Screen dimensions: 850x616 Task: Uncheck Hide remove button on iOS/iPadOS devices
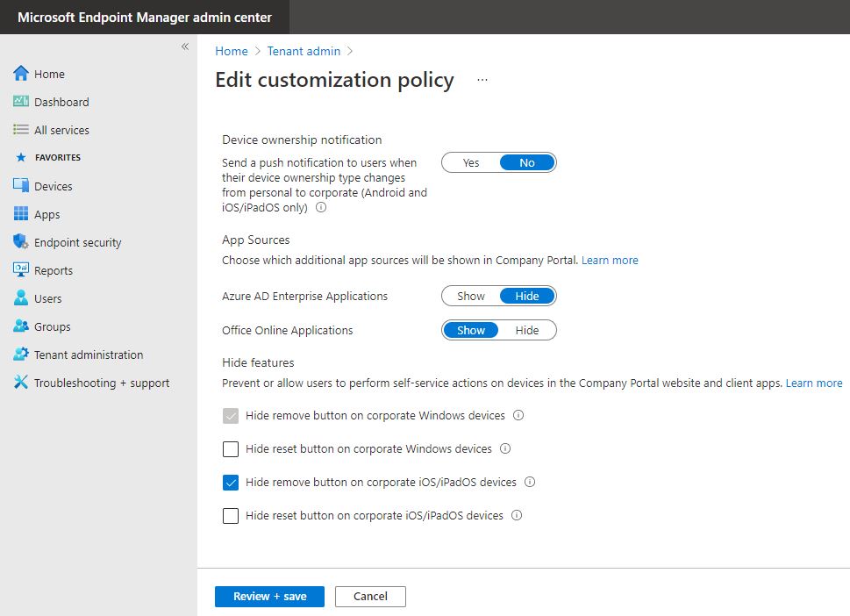point(231,483)
